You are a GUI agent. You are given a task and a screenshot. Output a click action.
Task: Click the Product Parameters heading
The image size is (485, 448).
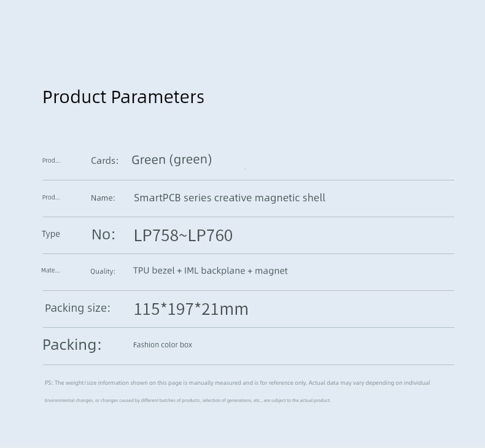(x=123, y=97)
